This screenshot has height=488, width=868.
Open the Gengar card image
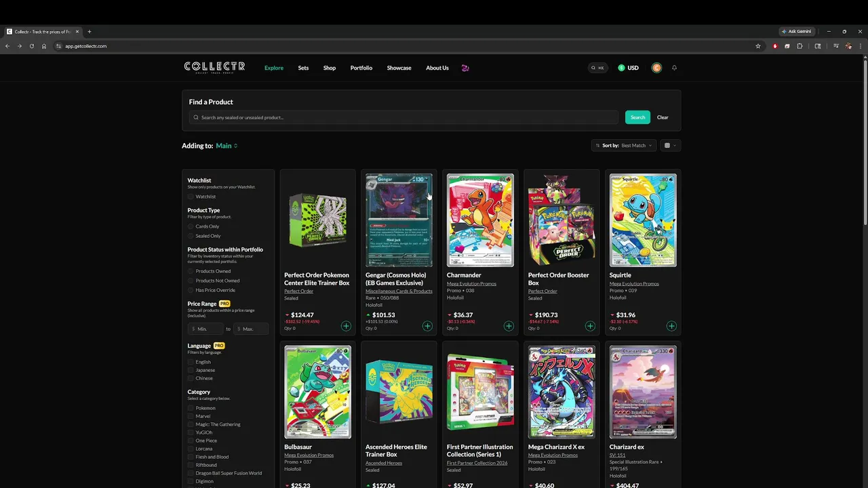[x=399, y=220]
